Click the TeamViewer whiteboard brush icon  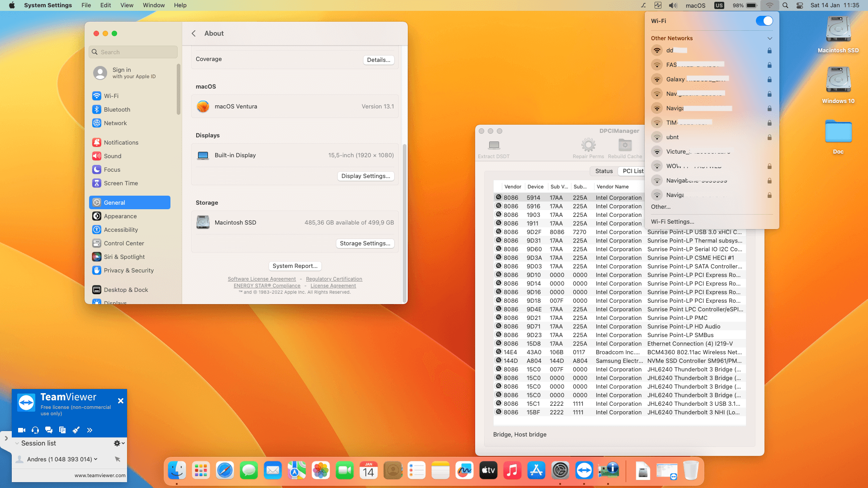tap(76, 430)
